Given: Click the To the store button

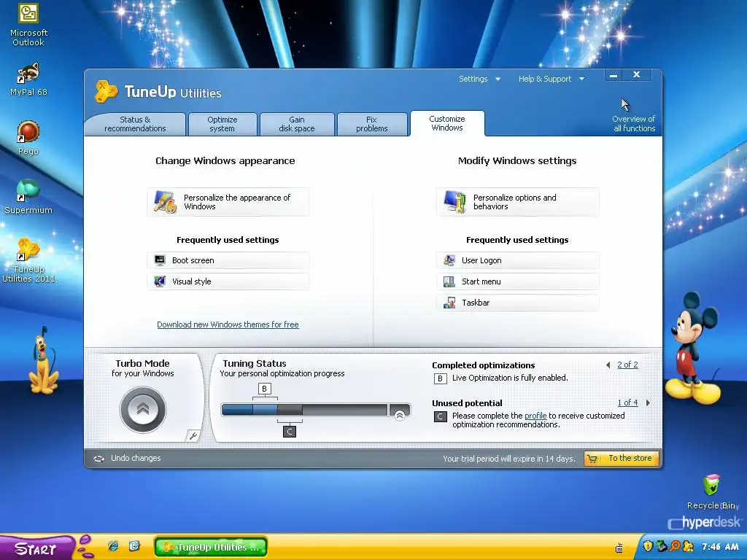Looking at the screenshot, I should coord(622,459).
